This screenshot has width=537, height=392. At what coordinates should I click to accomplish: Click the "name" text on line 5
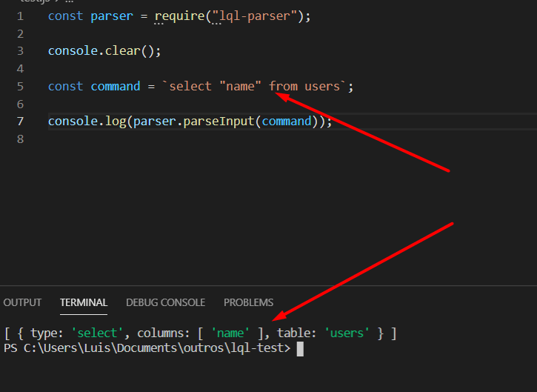click(241, 87)
